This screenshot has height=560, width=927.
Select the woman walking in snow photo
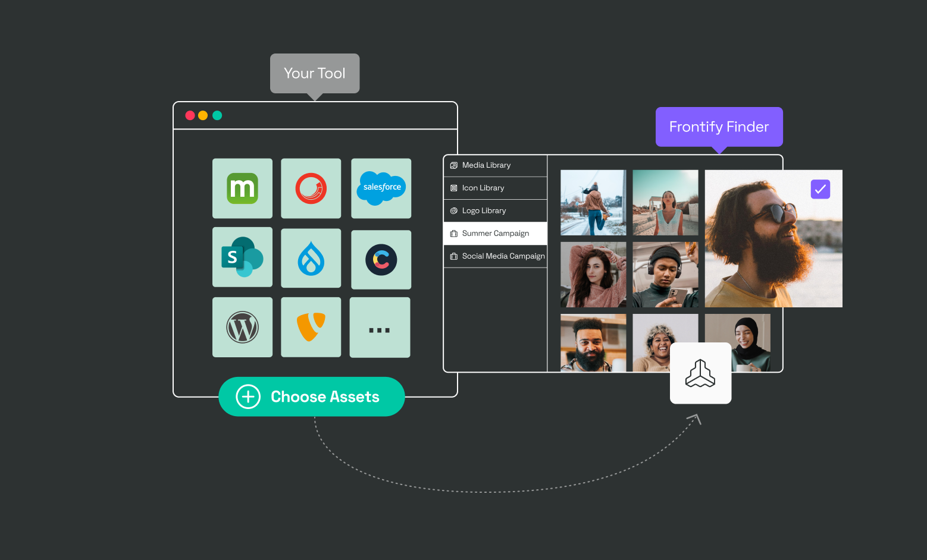593,203
